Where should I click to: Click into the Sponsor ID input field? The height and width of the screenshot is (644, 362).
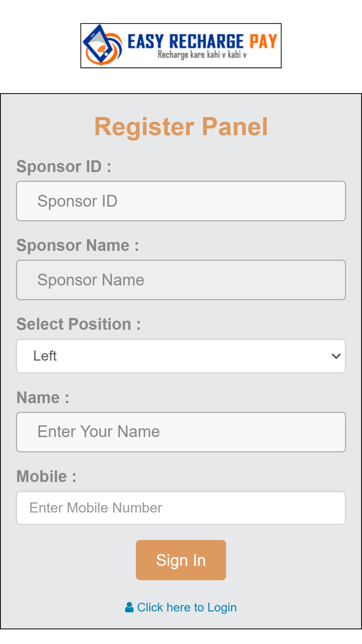181,201
